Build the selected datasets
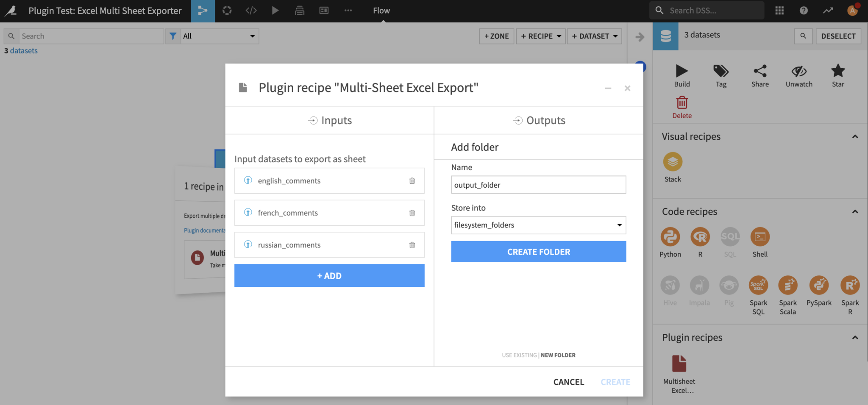Screen dimensions: 868x405 682,75
